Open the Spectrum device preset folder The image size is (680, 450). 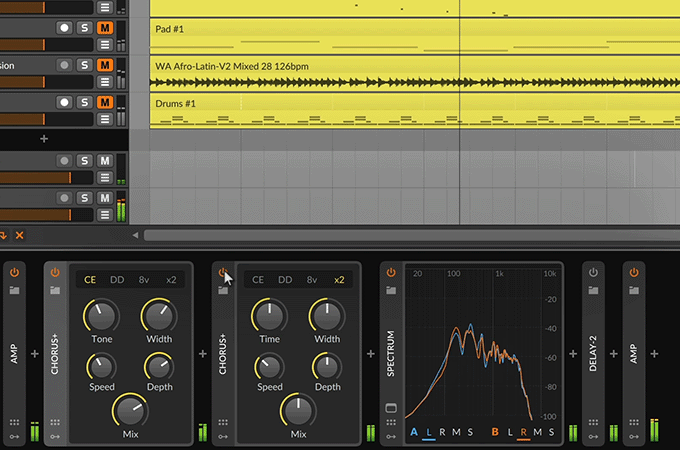[x=391, y=290]
